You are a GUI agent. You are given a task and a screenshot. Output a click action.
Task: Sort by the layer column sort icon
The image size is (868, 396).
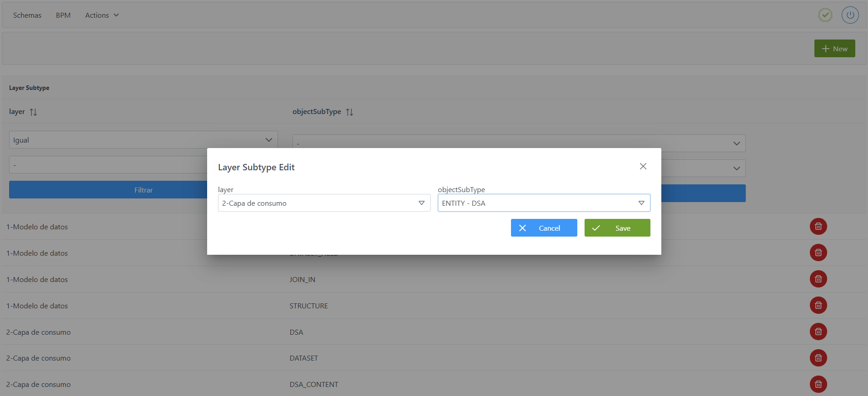(x=33, y=112)
